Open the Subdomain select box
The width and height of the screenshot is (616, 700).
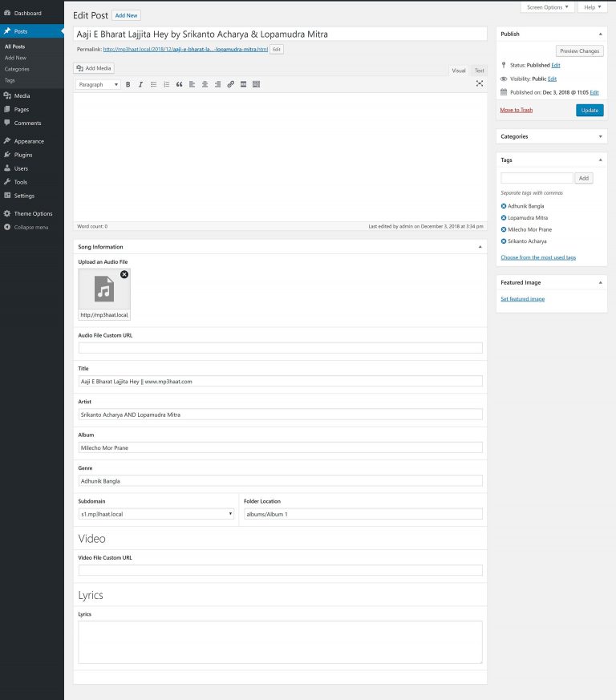click(156, 514)
